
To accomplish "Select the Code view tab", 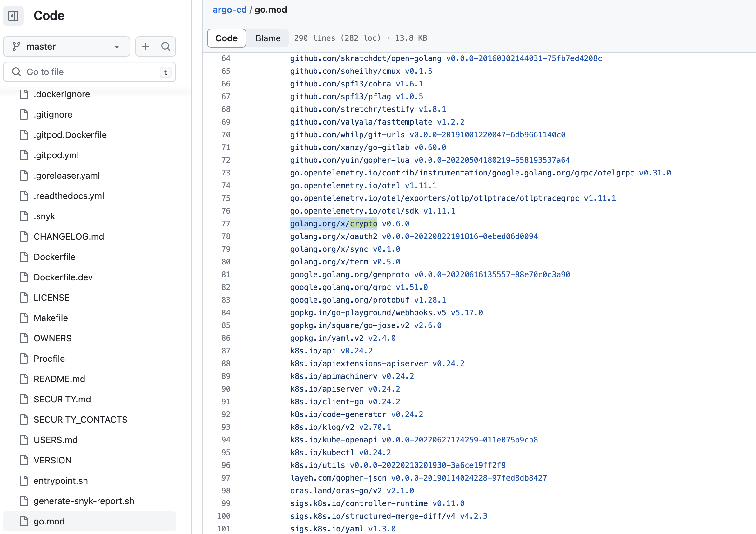I will pyautogui.click(x=226, y=38).
